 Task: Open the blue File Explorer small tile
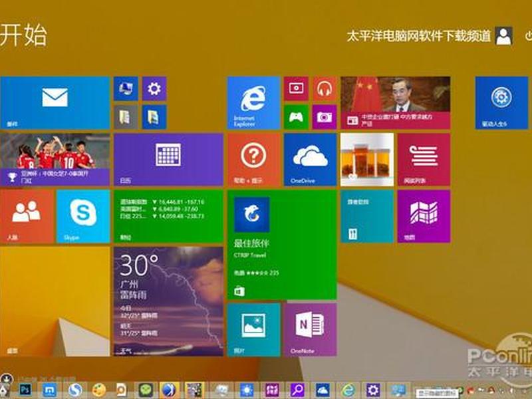(x=154, y=117)
